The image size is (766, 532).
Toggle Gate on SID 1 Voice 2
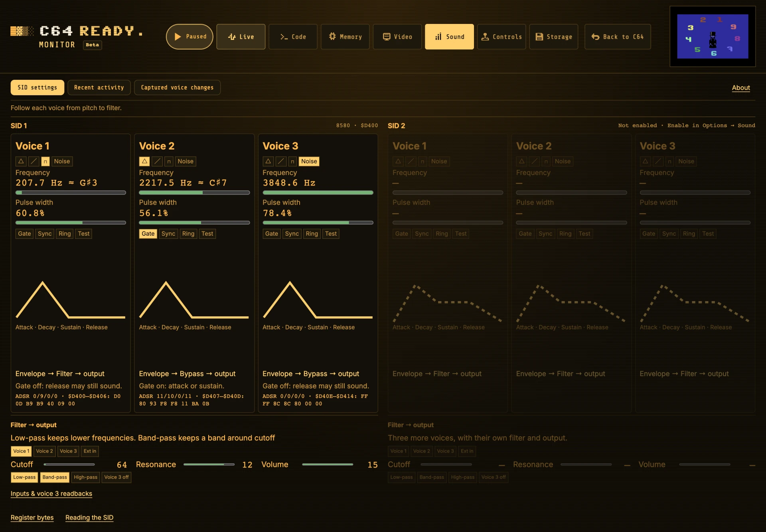148,234
